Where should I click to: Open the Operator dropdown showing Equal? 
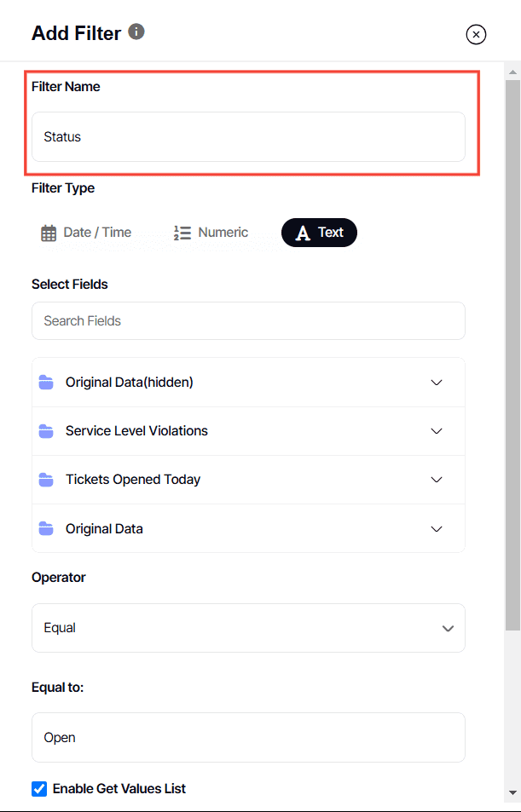pos(248,627)
